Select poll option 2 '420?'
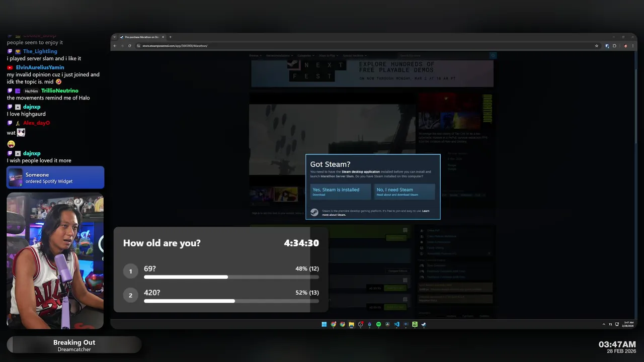 (221, 296)
